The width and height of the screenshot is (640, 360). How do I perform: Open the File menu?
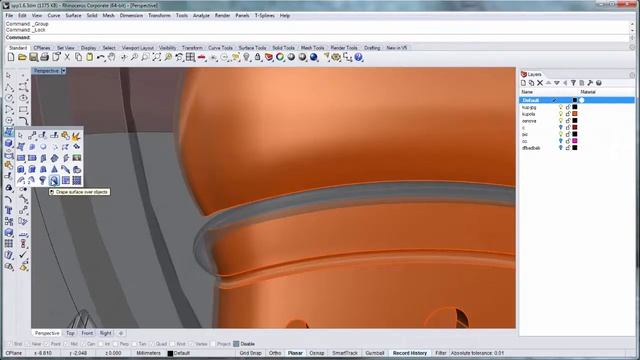tap(9, 16)
